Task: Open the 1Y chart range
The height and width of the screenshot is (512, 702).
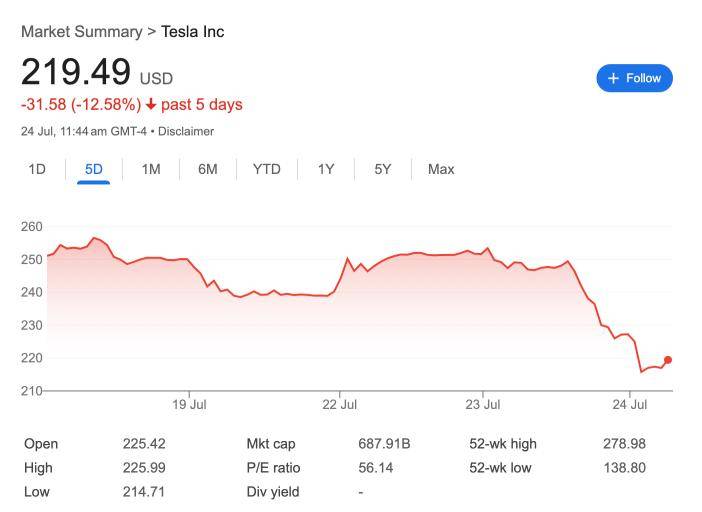Action: (x=326, y=169)
